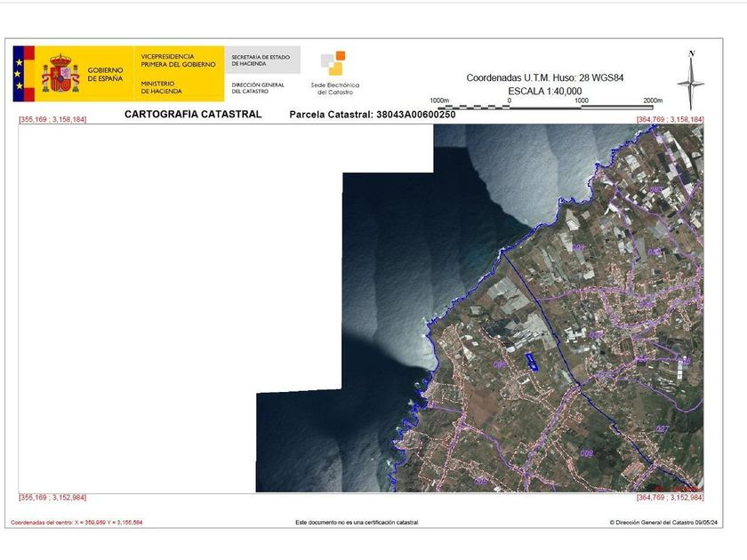
Task: Click "CARTOGRAFIA CATASTRAL" title
Action: tap(193, 115)
